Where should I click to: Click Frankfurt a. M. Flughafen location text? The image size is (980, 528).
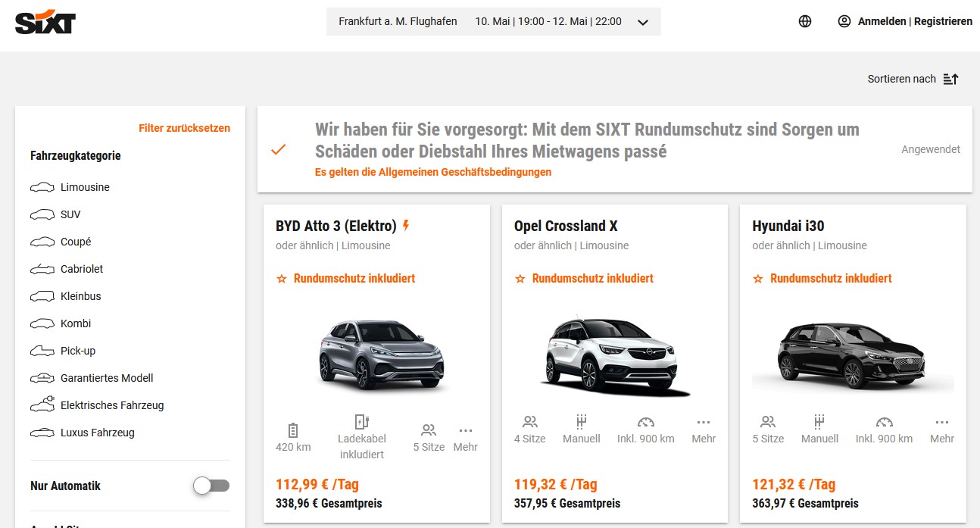pyautogui.click(x=398, y=21)
